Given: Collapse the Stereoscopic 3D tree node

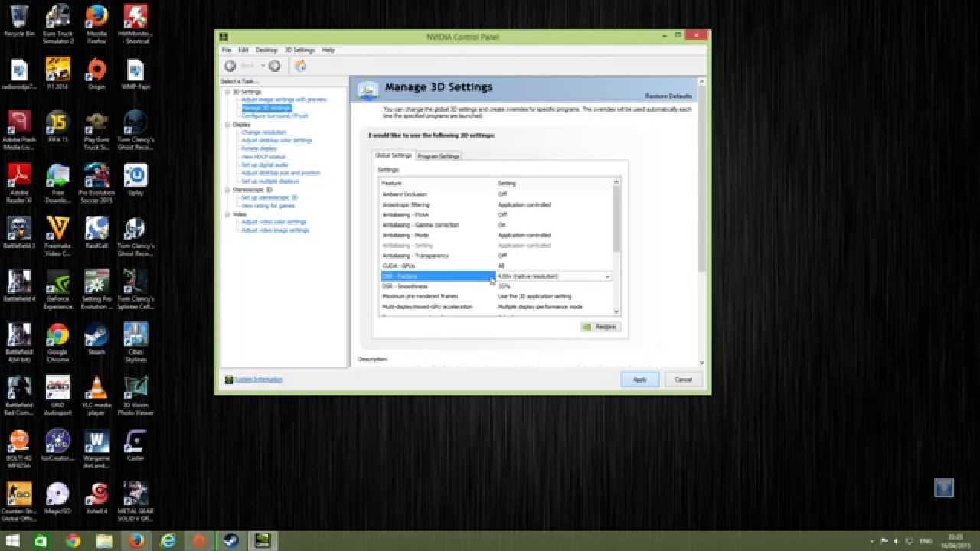Looking at the screenshot, I should tap(227, 189).
